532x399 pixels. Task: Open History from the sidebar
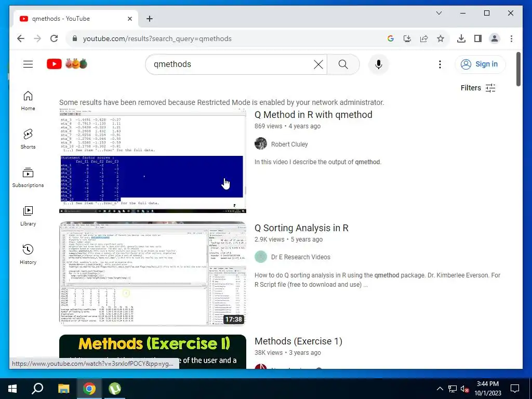(28, 255)
